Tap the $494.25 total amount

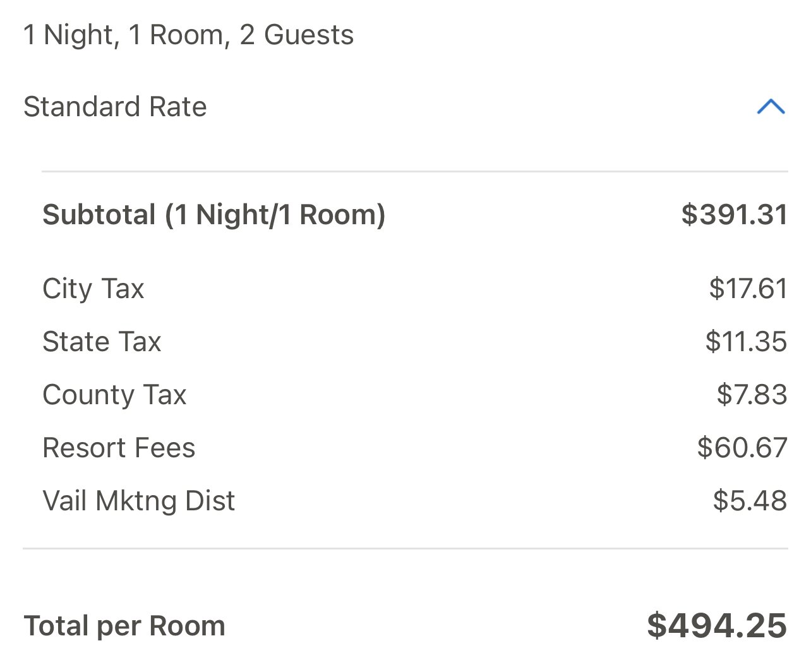click(x=717, y=626)
